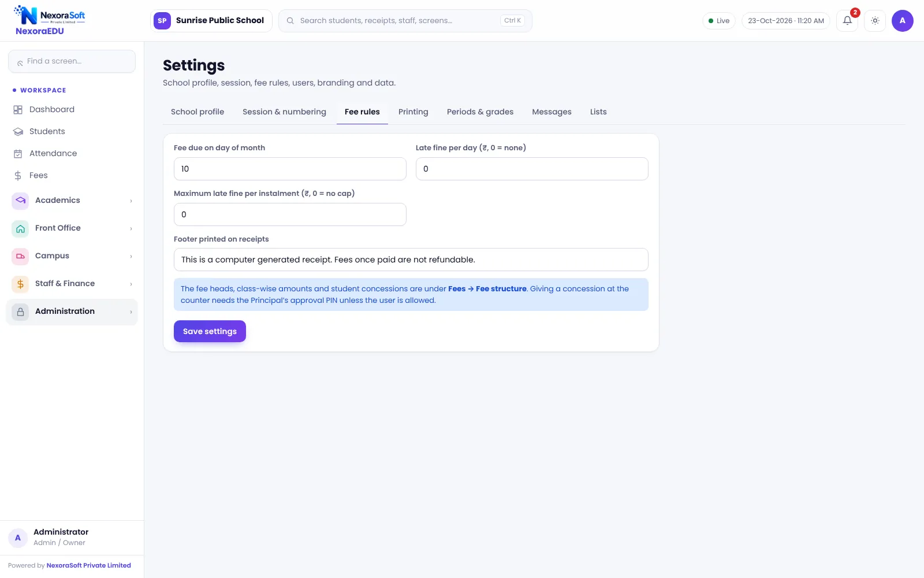Click the search students, receipts, staff box
The height and width of the screenshot is (578, 924).
pyautogui.click(x=405, y=21)
